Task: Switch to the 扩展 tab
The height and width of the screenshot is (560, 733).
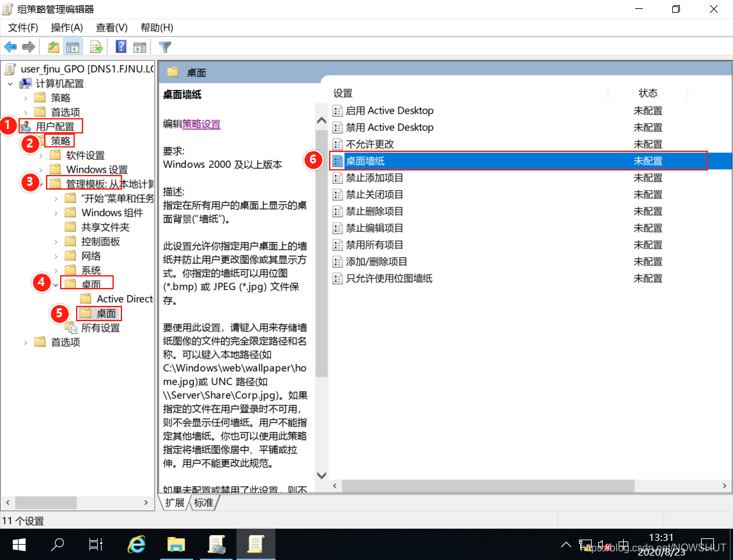Action: tap(175, 503)
